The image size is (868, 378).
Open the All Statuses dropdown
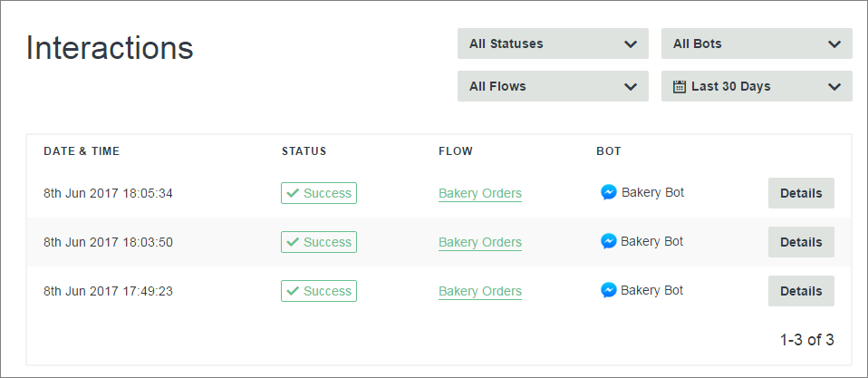point(553,44)
